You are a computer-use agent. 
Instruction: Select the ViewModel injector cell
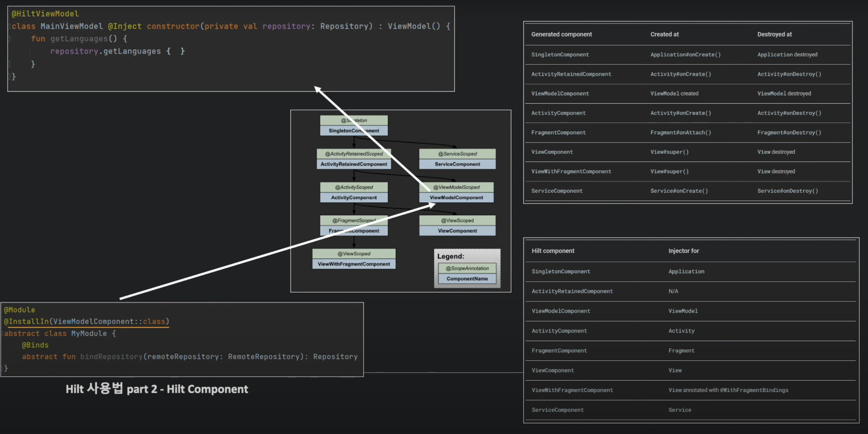click(x=683, y=311)
